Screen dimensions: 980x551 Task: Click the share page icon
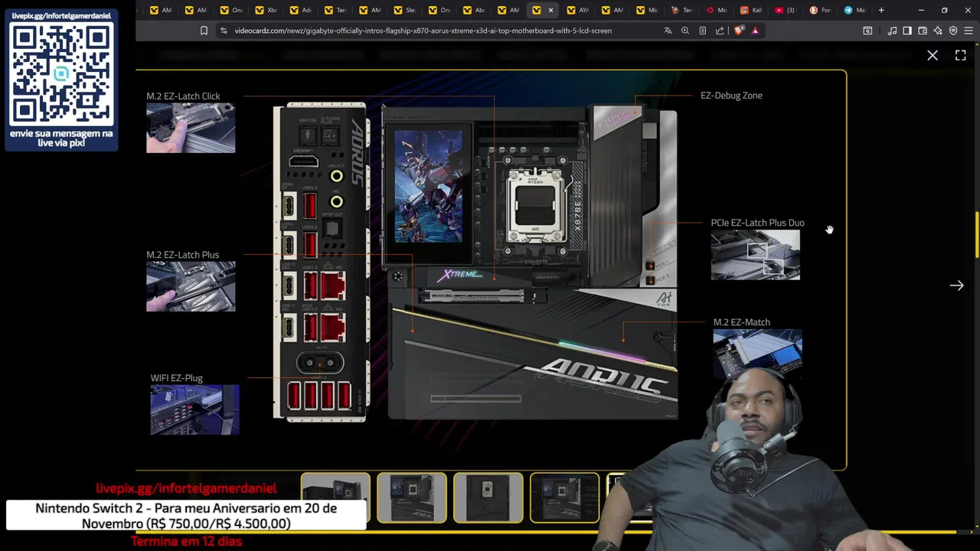click(720, 31)
